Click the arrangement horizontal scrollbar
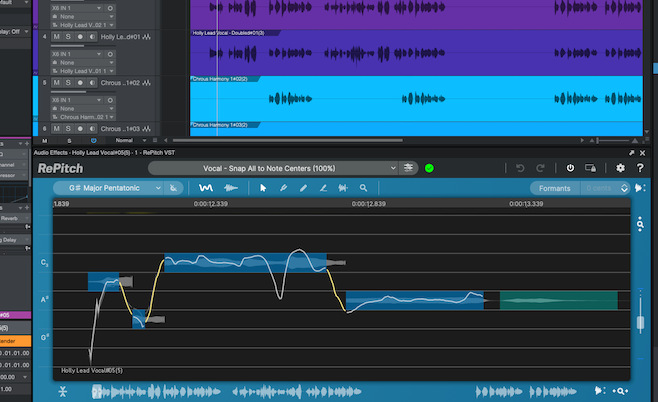Viewport: 658px width, 402px height. [288, 140]
